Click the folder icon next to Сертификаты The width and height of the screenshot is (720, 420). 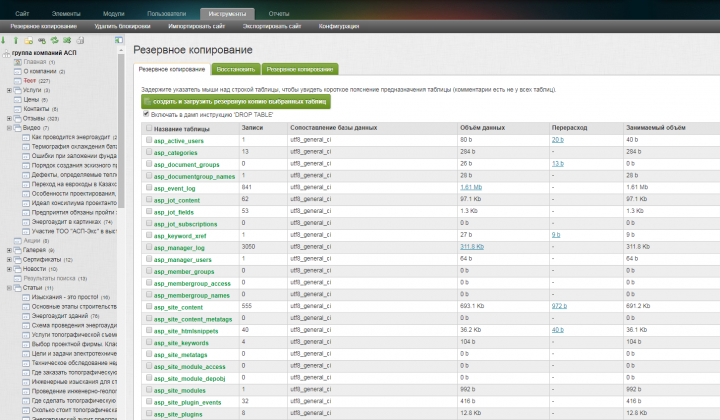click(17, 260)
